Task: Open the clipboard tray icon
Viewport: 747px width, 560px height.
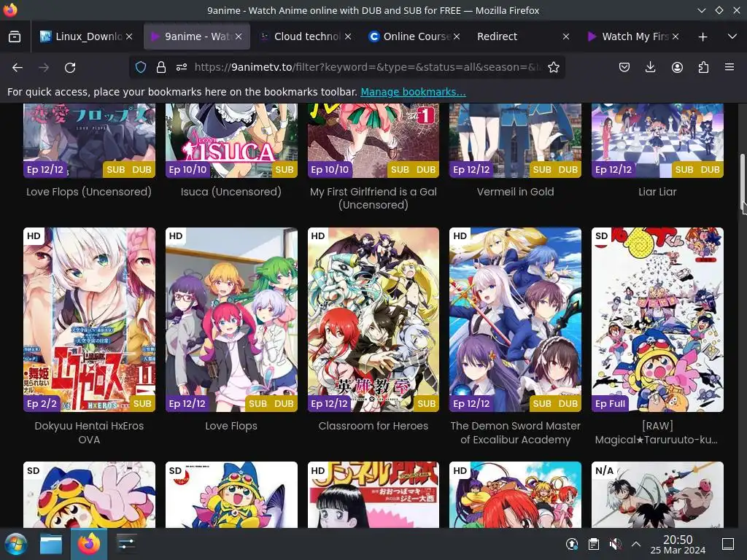Action: pyautogui.click(x=594, y=544)
